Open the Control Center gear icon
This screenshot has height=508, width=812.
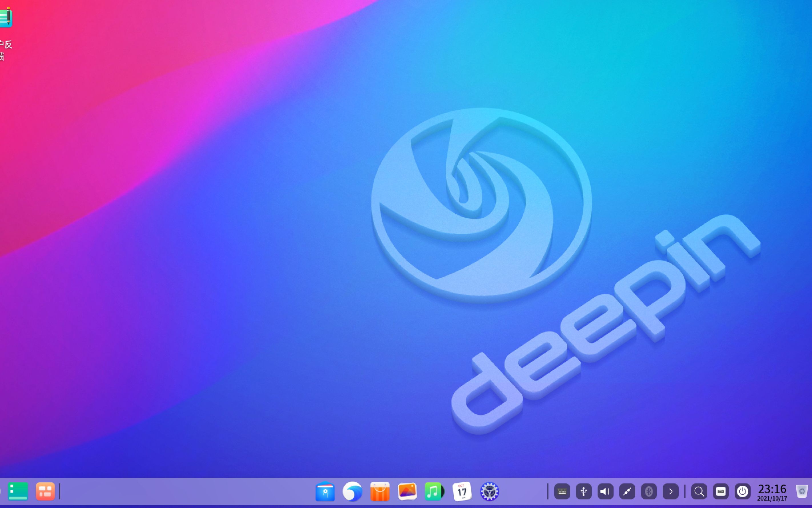pos(489,491)
